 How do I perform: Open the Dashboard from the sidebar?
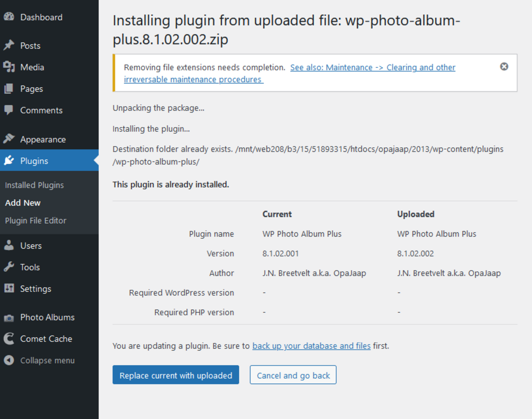pyautogui.click(x=9, y=17)
